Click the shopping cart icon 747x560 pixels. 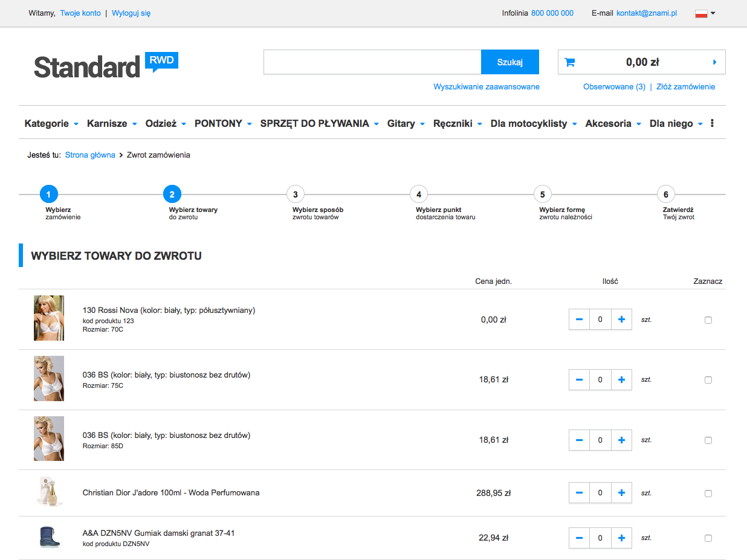coord(569,62)
